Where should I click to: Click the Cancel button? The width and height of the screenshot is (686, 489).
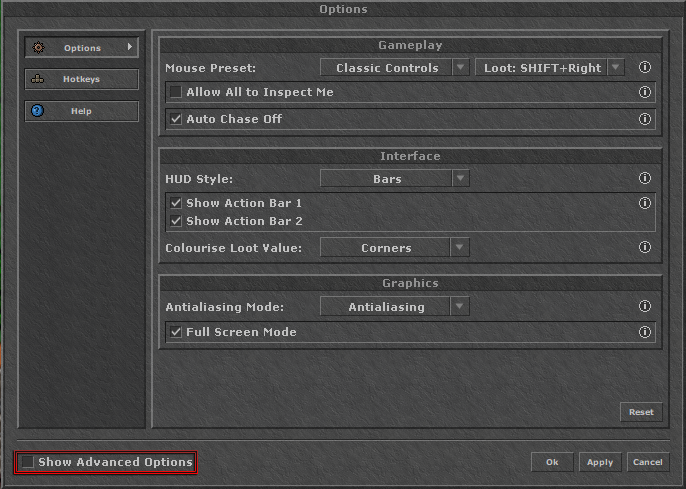648,462
